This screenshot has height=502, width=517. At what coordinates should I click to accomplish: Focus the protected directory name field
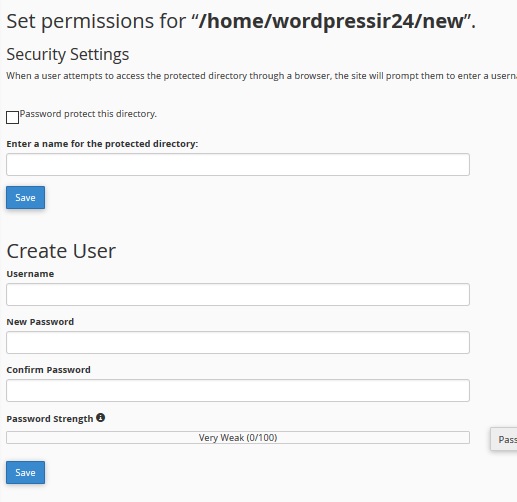[238, 164]
